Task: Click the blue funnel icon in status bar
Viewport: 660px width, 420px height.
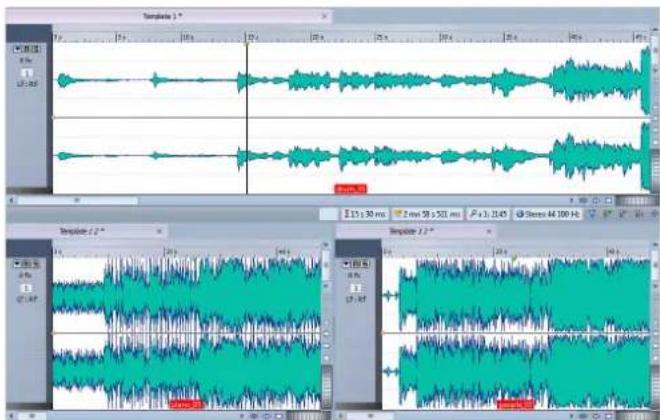Action: coord(592,214)
